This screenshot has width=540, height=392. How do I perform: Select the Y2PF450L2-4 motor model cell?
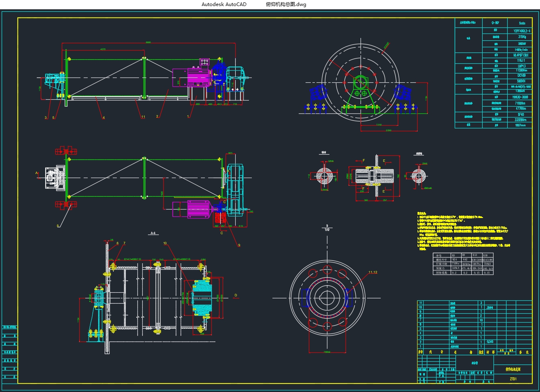click(522, 31)
